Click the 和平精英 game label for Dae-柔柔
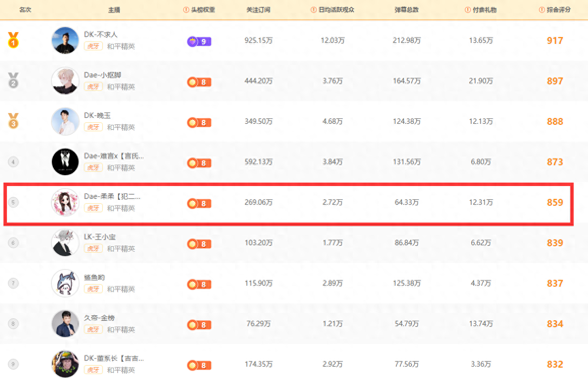 point(121,208)
